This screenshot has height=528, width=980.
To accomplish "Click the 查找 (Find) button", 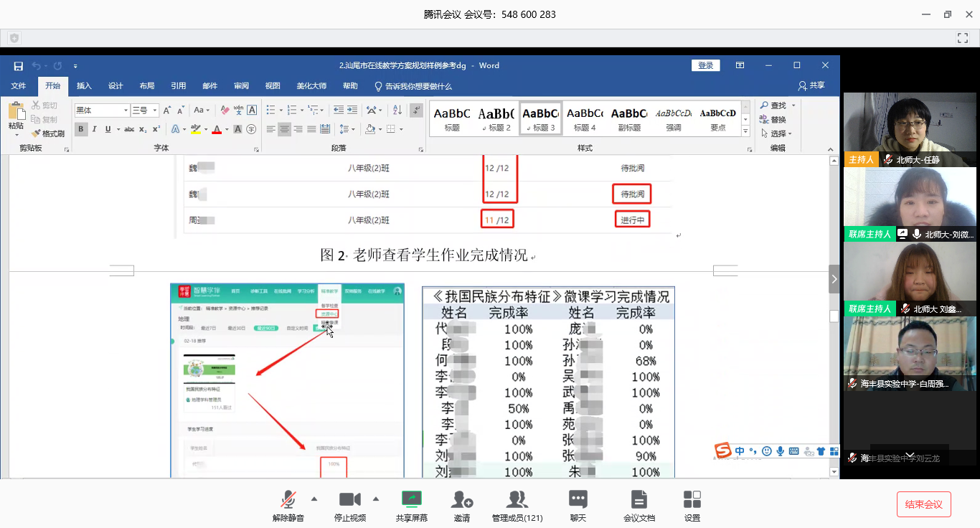I will (773, 105).
